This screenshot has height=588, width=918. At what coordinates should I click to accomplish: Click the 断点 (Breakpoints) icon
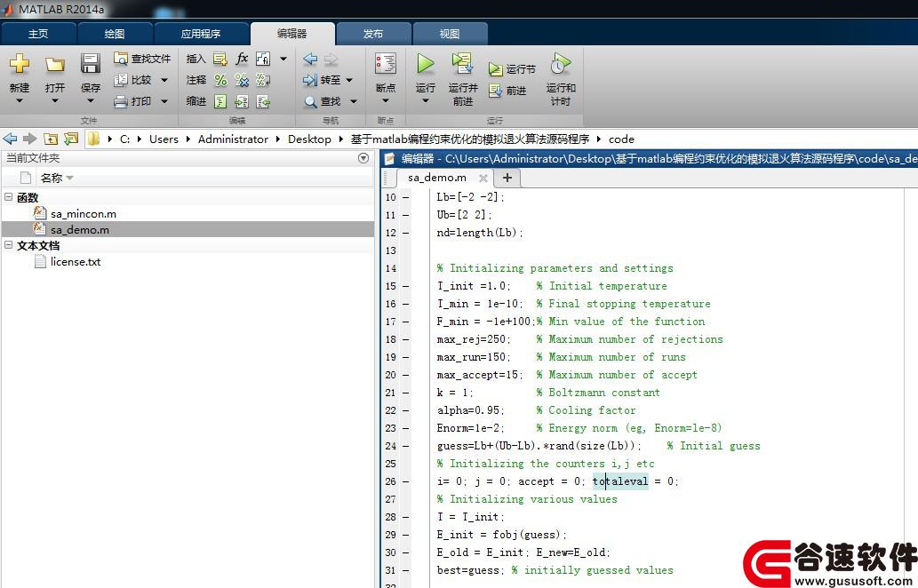(385, 63)
